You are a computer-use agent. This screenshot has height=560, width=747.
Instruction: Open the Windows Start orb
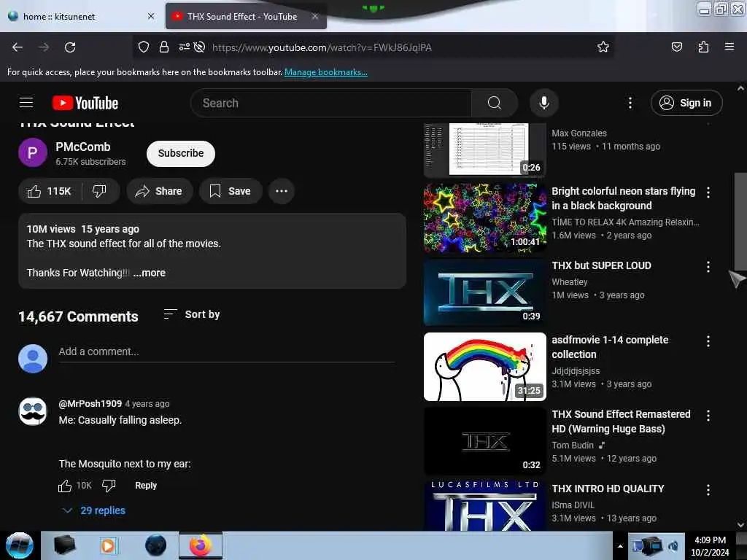pos(20,545)
